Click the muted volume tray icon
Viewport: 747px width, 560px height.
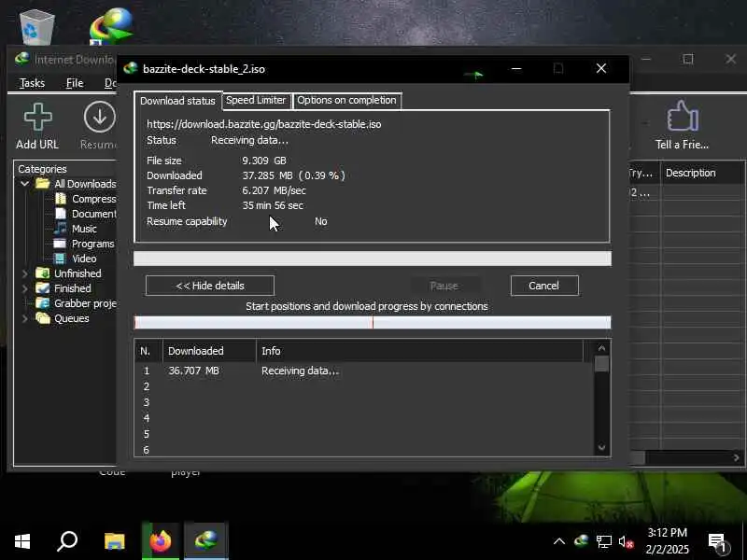626,541
